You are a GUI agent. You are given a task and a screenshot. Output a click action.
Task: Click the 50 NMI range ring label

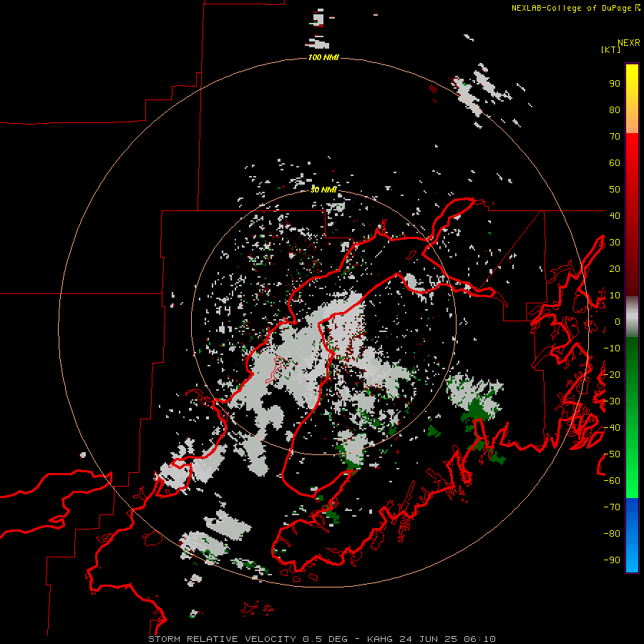pos(323,190)
